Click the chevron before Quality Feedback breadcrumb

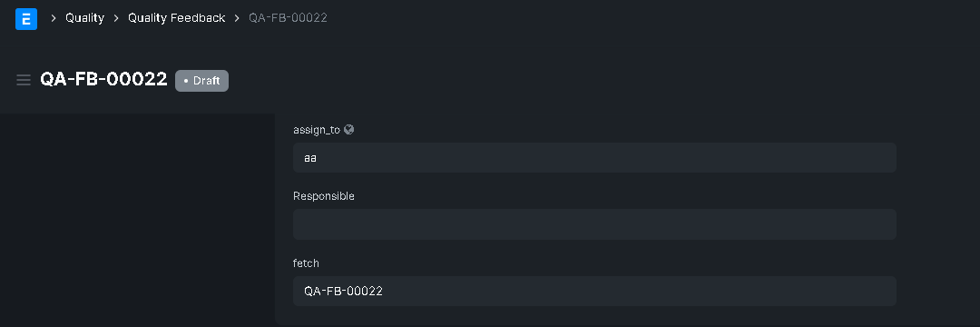point(116,18)
